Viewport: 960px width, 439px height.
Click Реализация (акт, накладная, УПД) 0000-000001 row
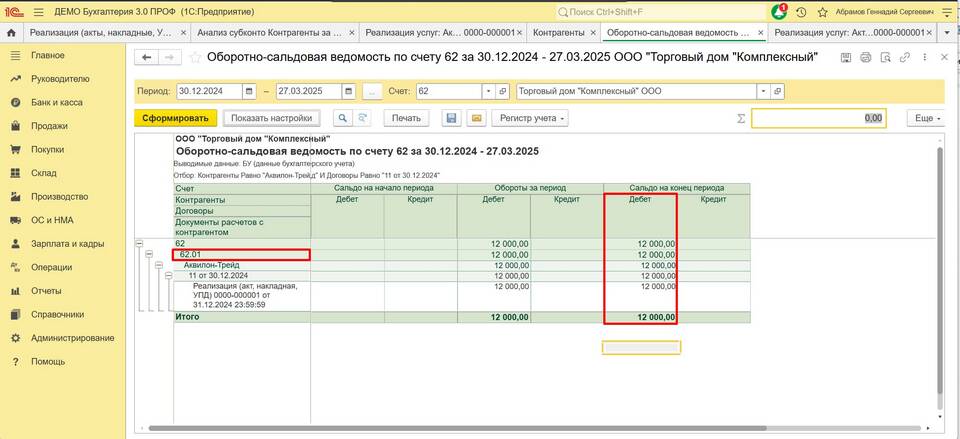pos(244,295)
